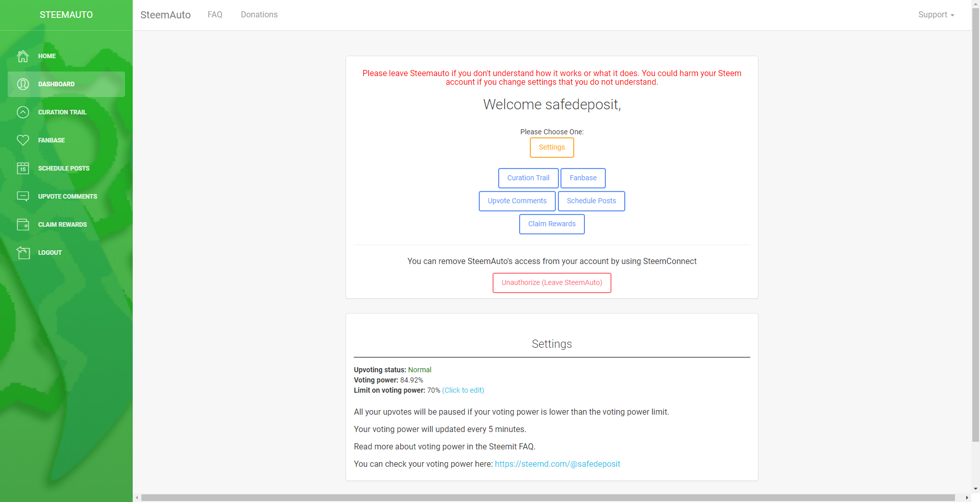Click the horizontal scrollbar at page bottom

[548, 497]
